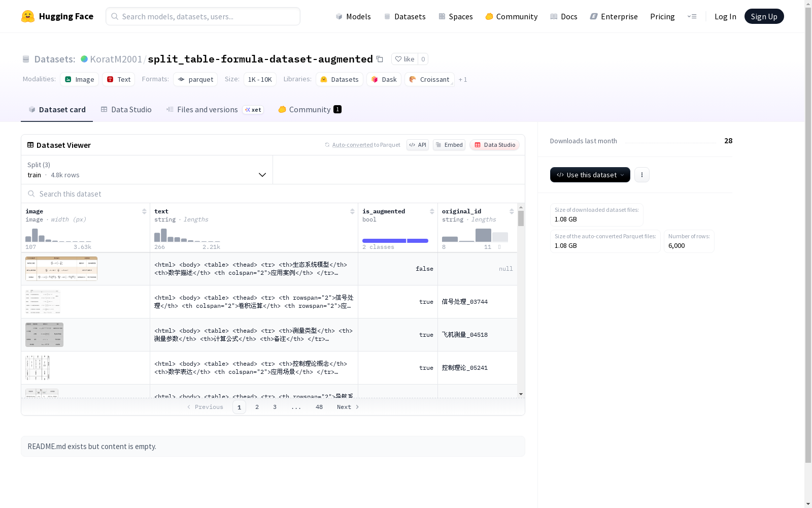The height and width of the screenshot is (508, 812).
Task: Click the is_augmented class distribution bar
Action: point(395,241)
